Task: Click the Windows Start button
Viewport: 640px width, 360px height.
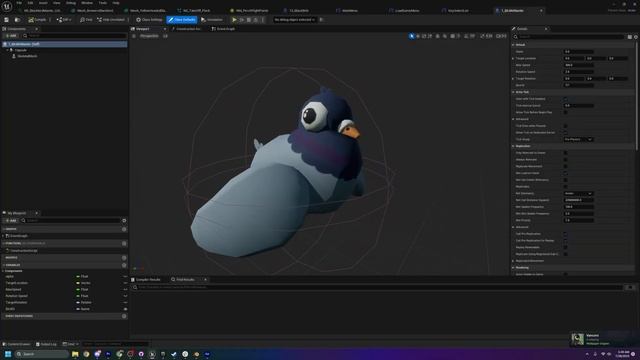Action: coord(8,354)
